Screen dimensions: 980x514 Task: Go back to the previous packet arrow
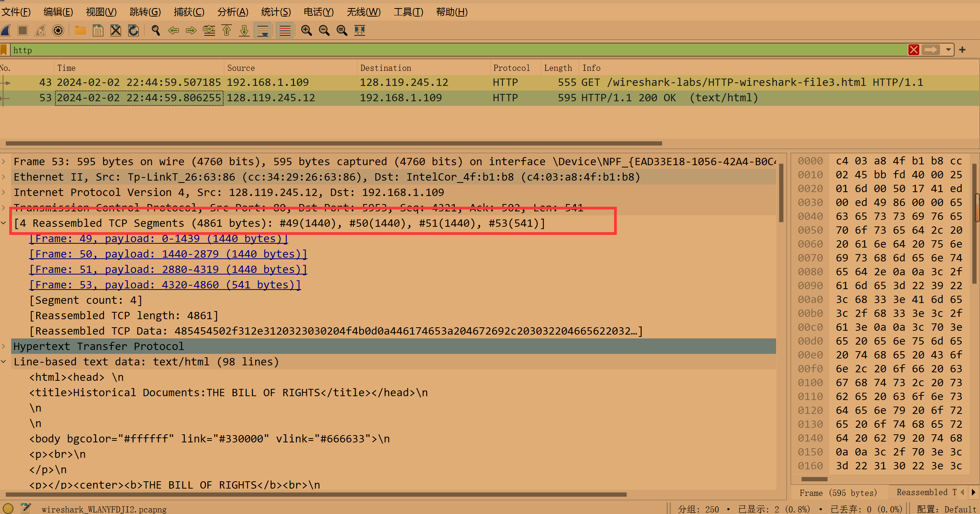[174, 30]
